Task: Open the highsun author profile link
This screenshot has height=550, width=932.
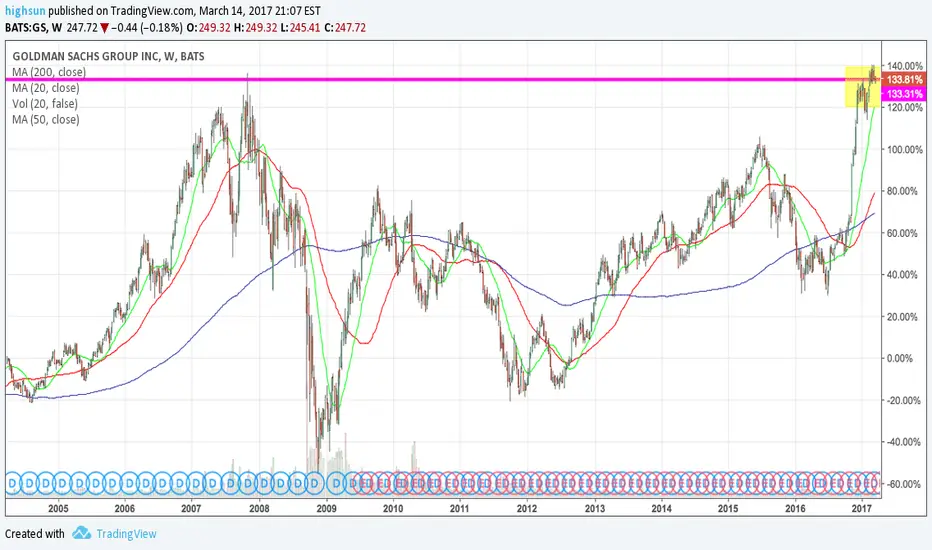Action: [25, 11]
